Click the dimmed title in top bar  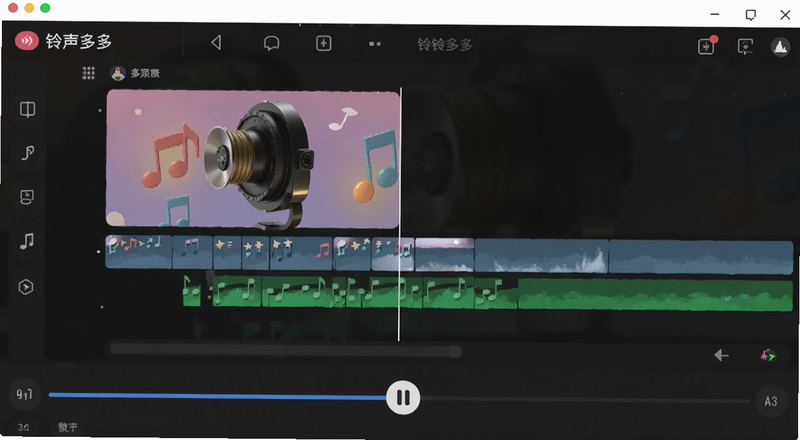pyautogui.click(x=444, y=44)
